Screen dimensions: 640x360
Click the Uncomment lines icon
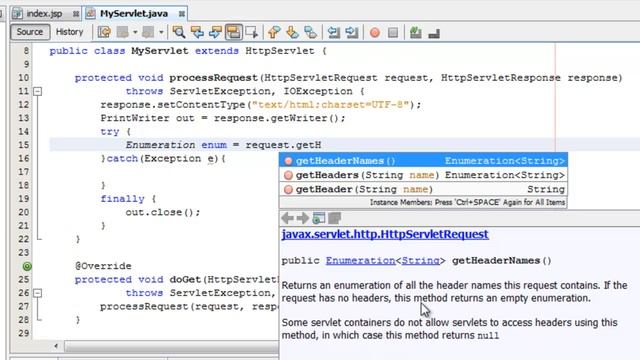pos(434,32)
